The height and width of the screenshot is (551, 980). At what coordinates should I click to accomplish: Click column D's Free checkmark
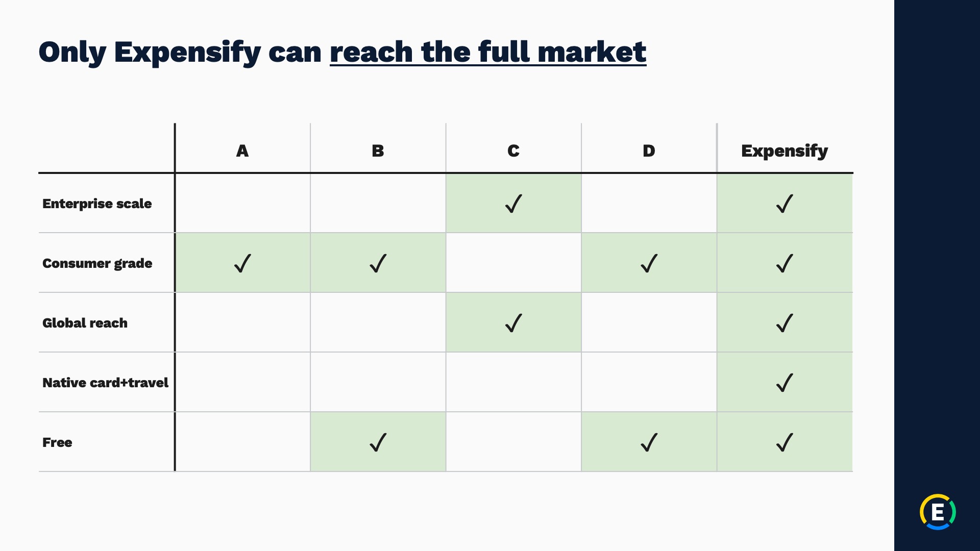tap(649, 442)
